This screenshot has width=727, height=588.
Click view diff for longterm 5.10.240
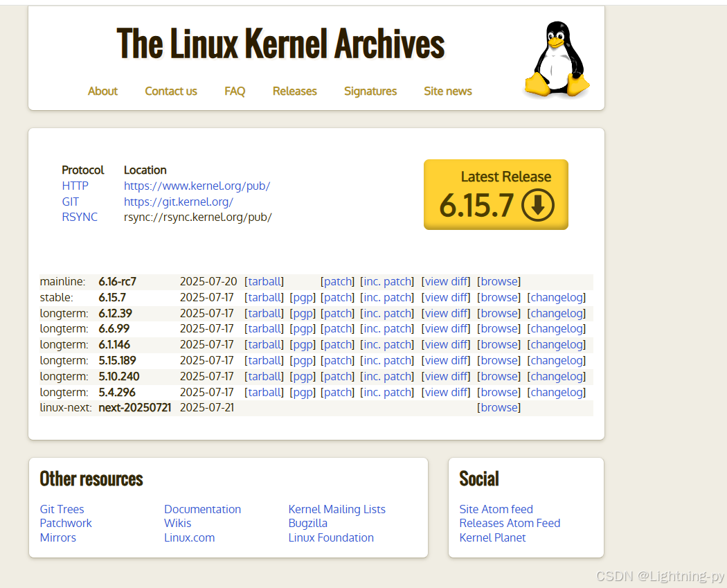pyautogui.click(x=446, y=376)
